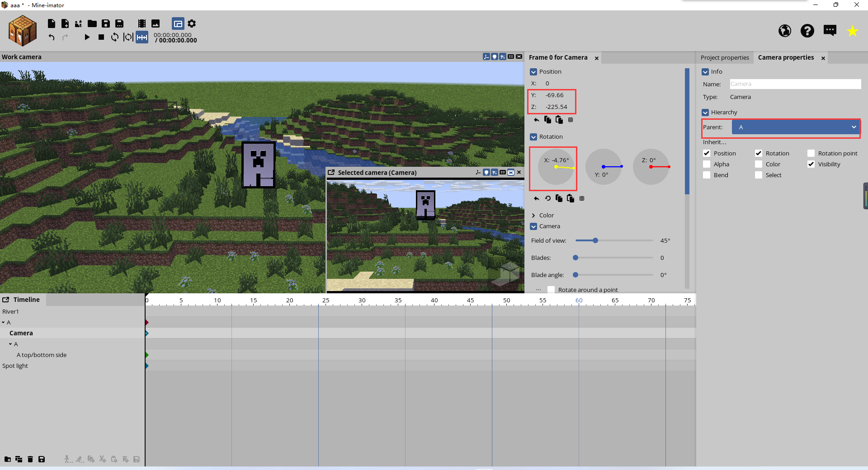Image resolution: width=868 pixels, height=470 pixels.
Task: Uncheck the Visibility inherit checkbox
Action: click(x=811, y=164)
